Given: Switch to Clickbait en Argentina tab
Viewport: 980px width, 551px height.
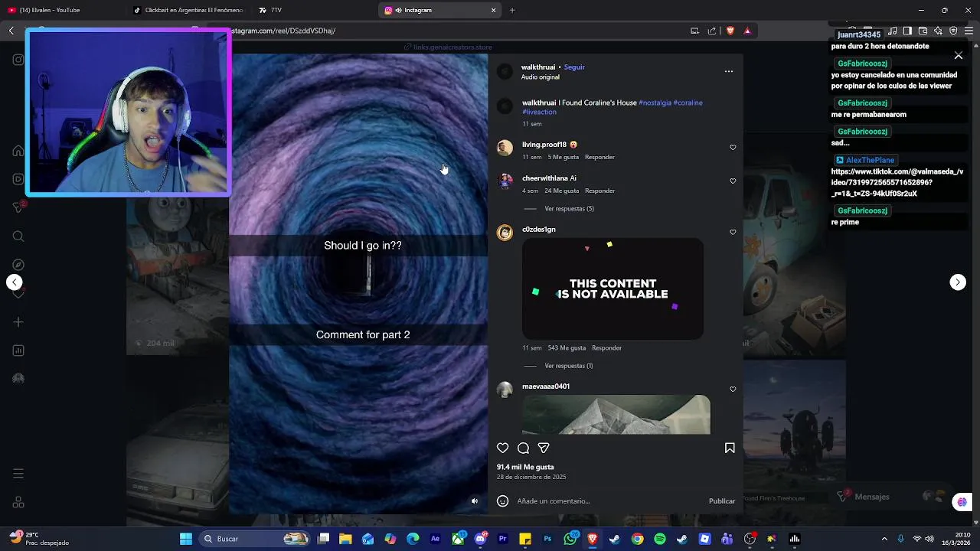Looking at the screenshot, I should point(188,10).
